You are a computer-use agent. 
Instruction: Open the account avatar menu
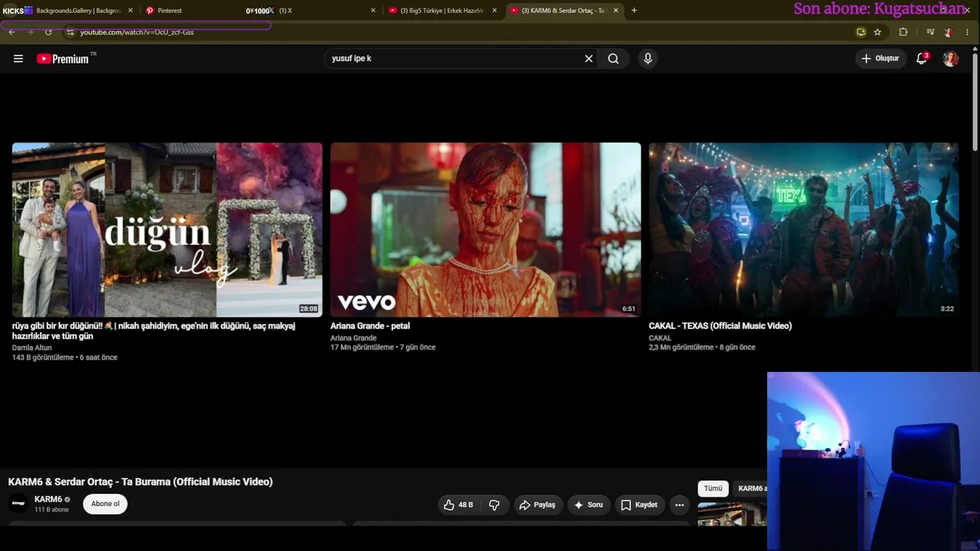click(x=951, y=58)
